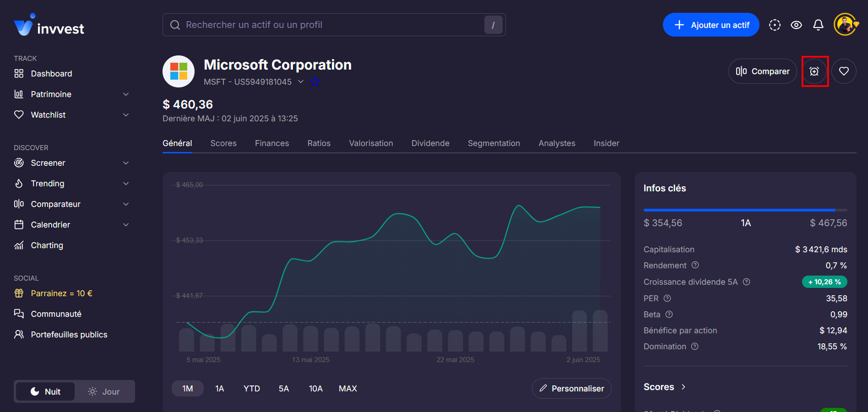Click the invvest logo
Screen dimensions: 868x412
(49, 25)
